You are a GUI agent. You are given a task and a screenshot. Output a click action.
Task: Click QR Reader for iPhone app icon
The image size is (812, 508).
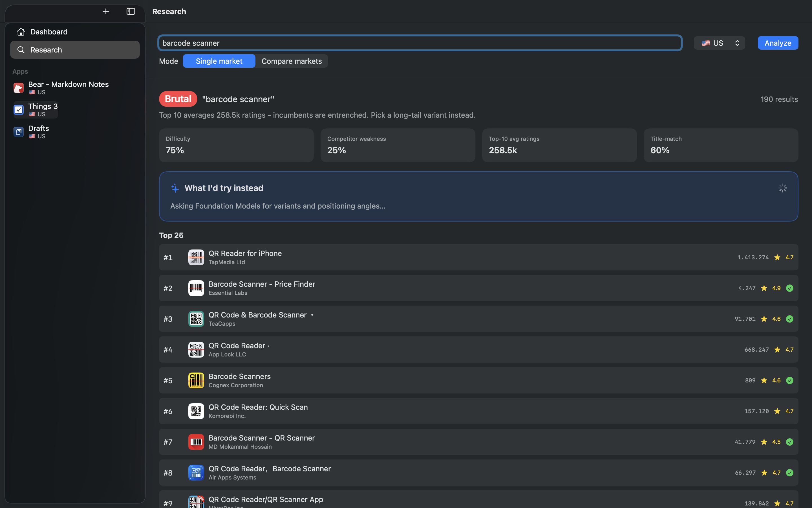pyautogui.click(x=196, y=257)
